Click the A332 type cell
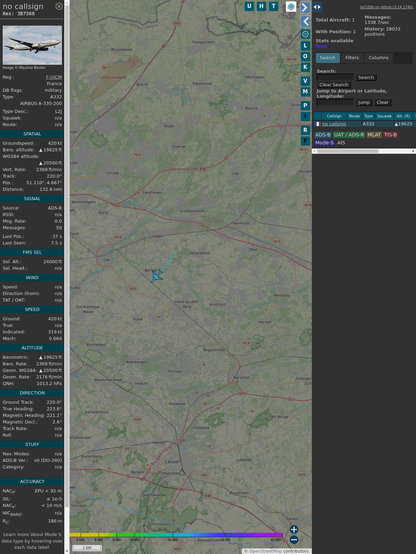Viewport: 416px width, 554px height. (x=368, y=124)
